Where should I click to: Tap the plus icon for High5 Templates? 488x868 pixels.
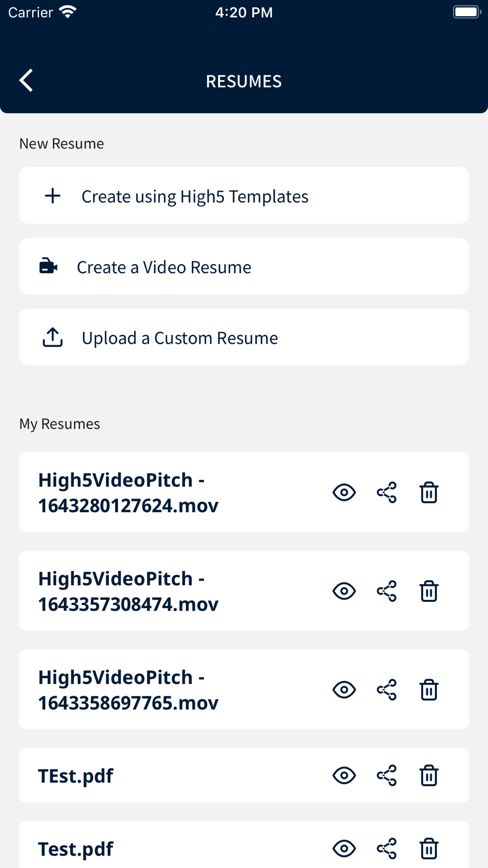(x=53, y=196)
